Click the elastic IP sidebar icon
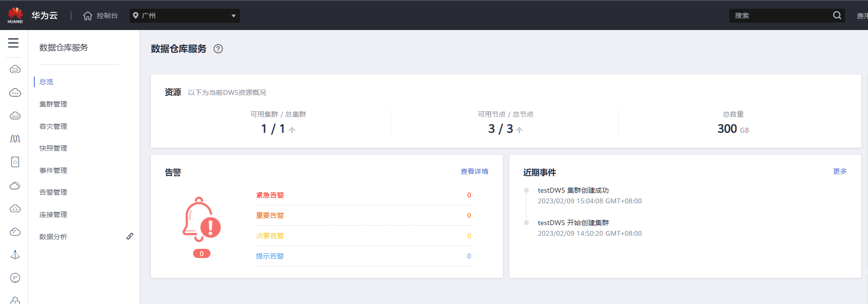868x304 pixels. [15, 278]
